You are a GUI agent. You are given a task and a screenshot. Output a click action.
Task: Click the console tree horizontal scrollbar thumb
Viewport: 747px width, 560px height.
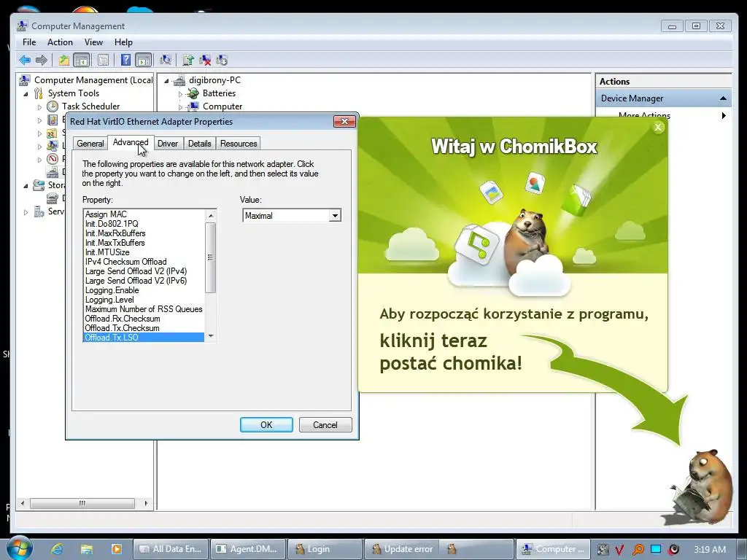[82, 503]
